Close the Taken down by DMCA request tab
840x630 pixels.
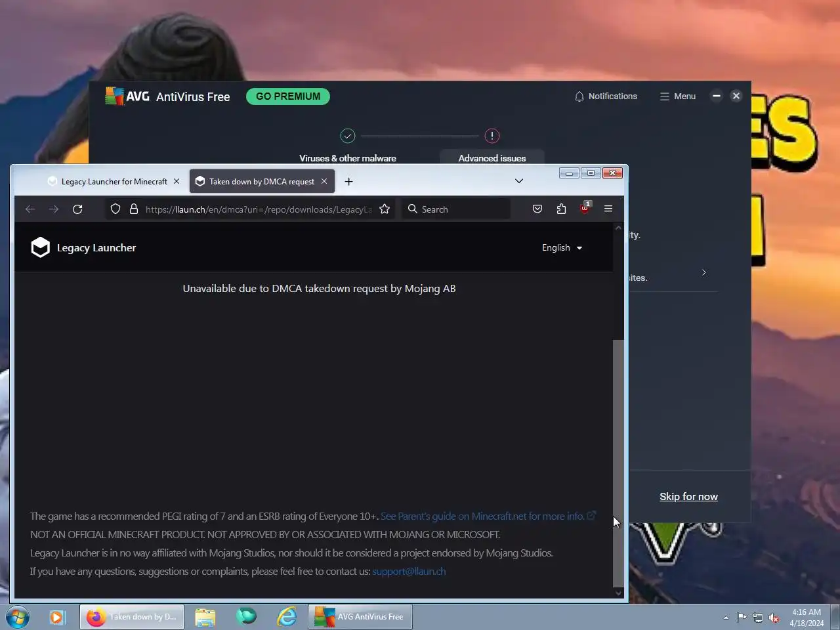click(x=324, y=181)
